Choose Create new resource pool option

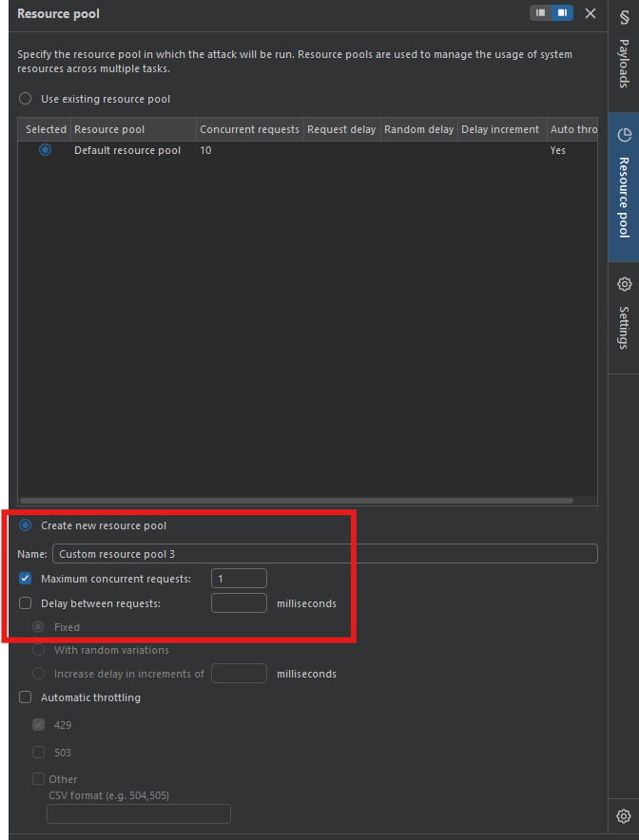pyautogui.click(x=25, y=525)
